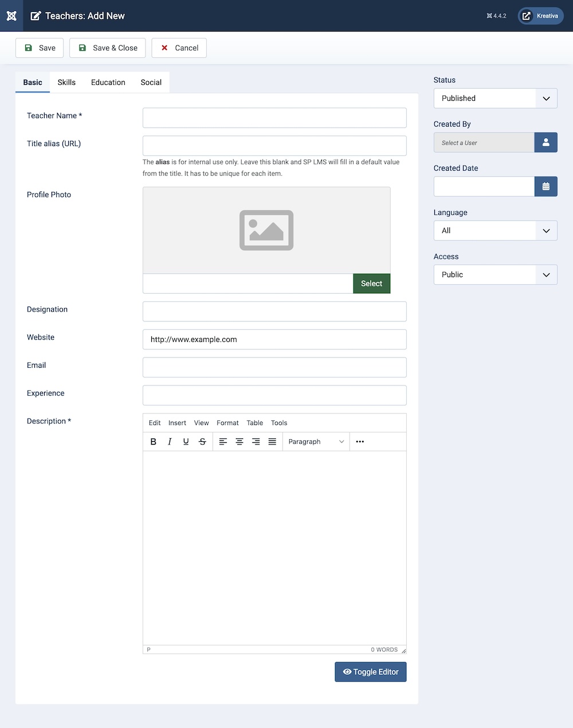This screenshot has height=728, width=573.
Task: Open the Language dropdown
Action: 495,231
